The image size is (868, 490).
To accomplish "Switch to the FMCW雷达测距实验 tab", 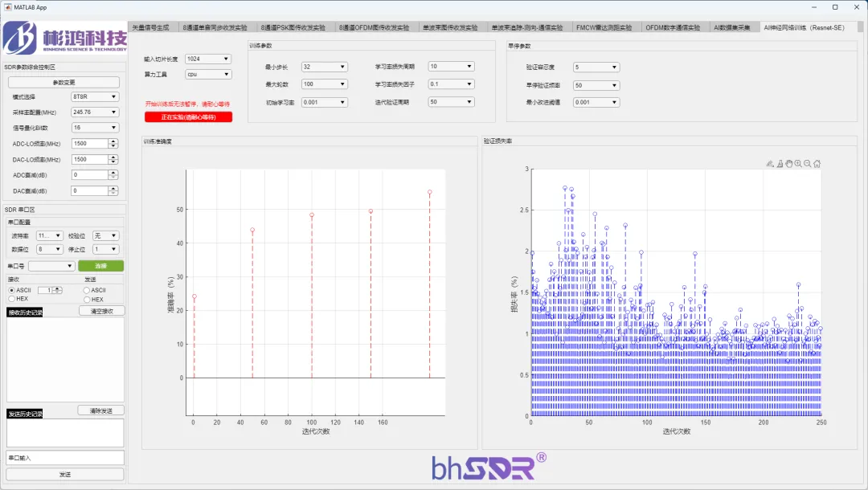I will pyautogui.click(x=606, y=27).
